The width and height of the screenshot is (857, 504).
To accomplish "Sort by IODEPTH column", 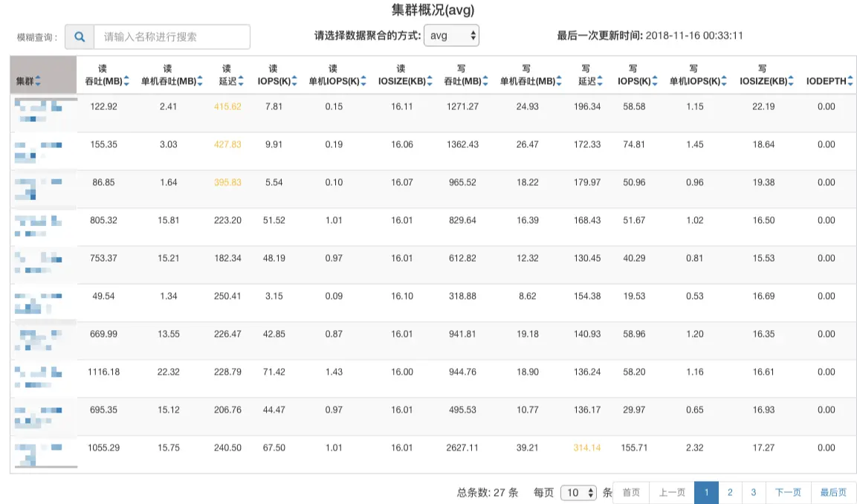I will (850, 81).
